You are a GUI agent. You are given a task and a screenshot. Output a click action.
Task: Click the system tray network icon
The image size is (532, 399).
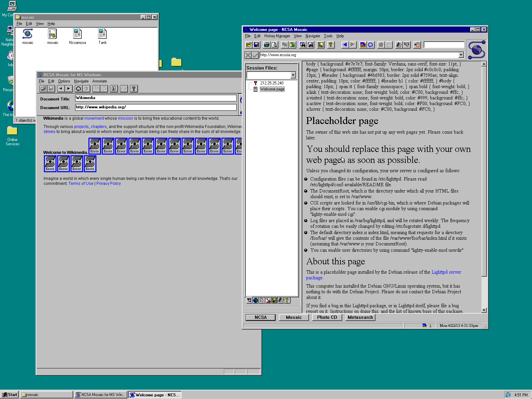click(x=508, y=395)
